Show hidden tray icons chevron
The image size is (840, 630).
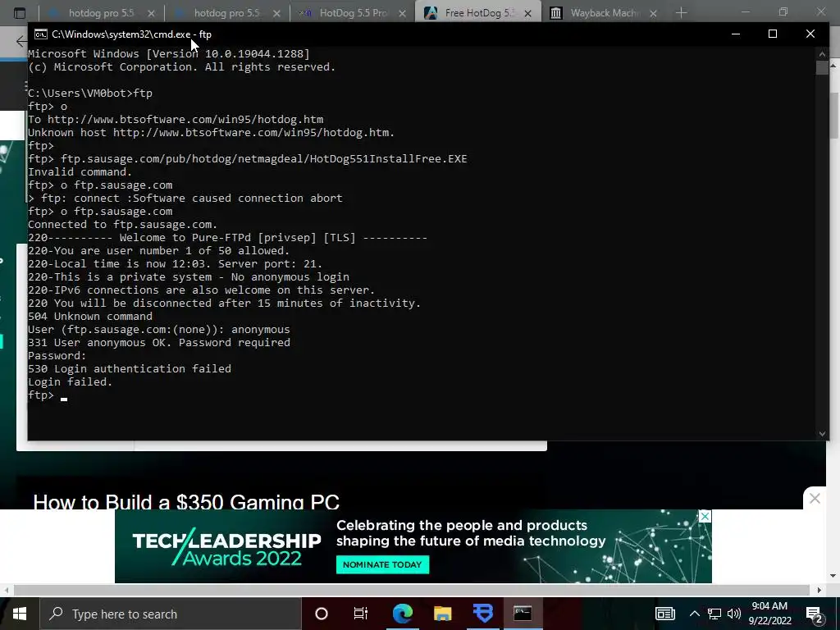coord(694,614)
